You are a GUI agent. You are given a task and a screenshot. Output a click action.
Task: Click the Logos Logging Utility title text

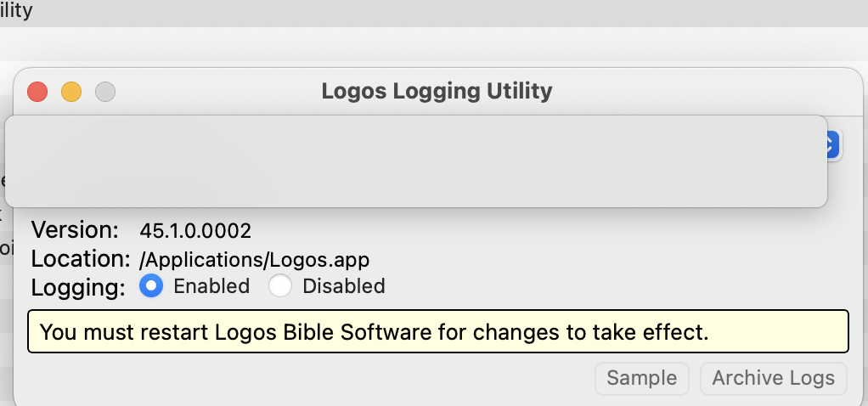coord(437,91)
